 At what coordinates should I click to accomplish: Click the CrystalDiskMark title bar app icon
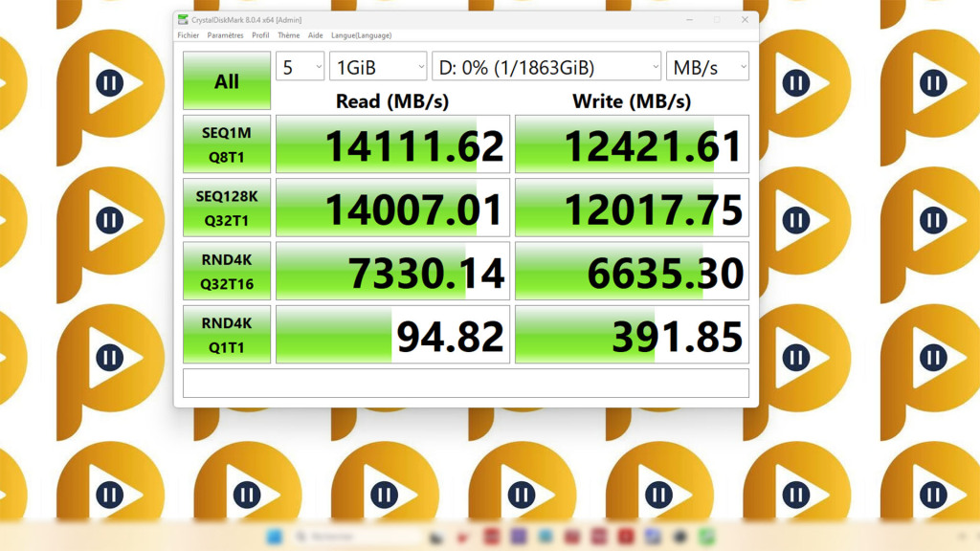(183, 20)
